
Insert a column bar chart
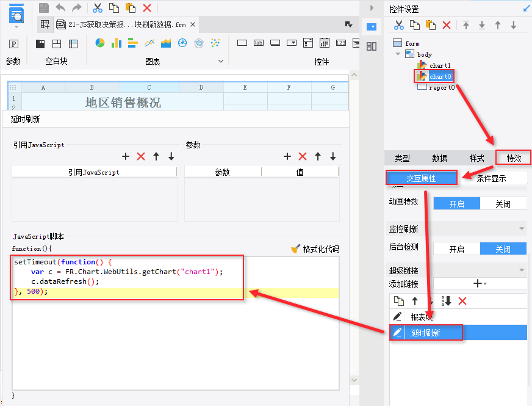point(117,43)
